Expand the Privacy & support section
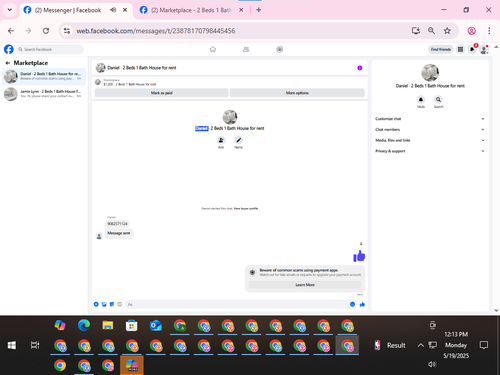This screenshot has width=500, height=375. 430,151
